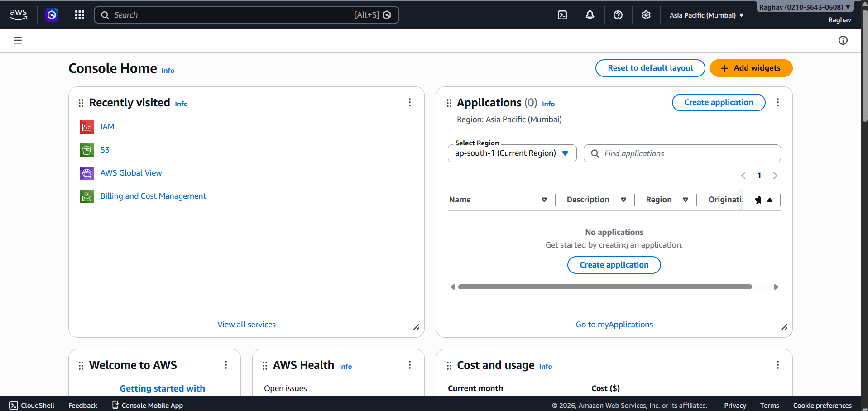Click the notifications bell icon
This screenshot has height=411, width=868.
[x=590, y=14]
